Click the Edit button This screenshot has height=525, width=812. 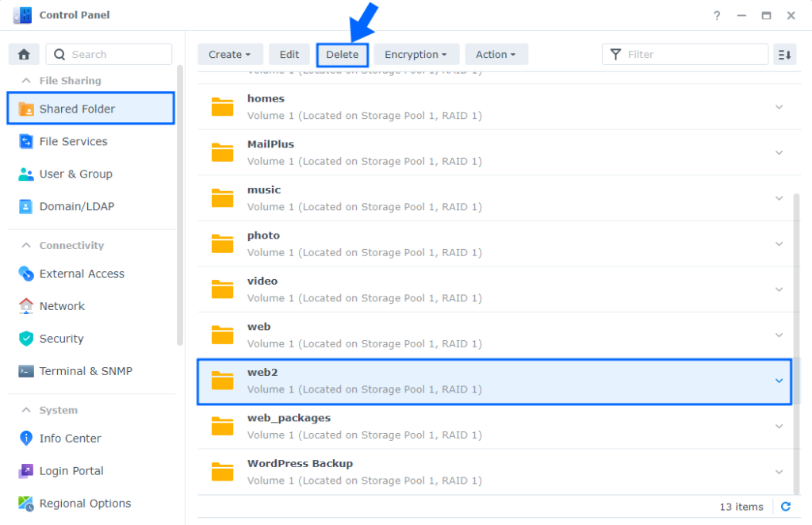[x=289, y=54]
